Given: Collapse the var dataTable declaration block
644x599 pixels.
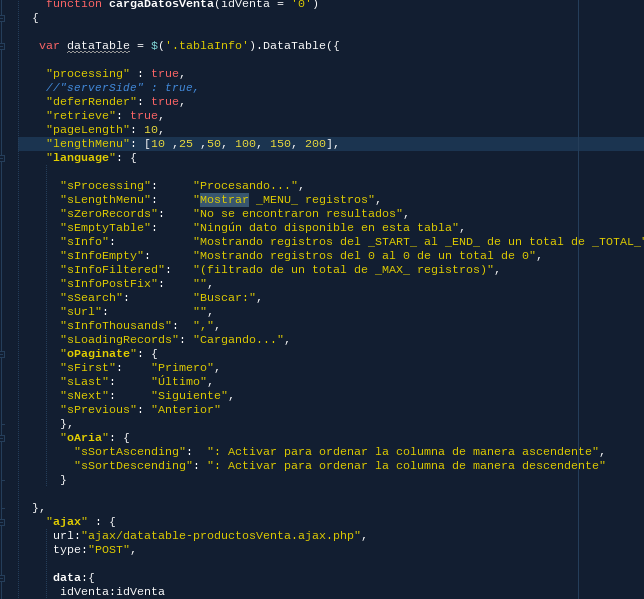Looking at the screenshot, I should 2,46.
